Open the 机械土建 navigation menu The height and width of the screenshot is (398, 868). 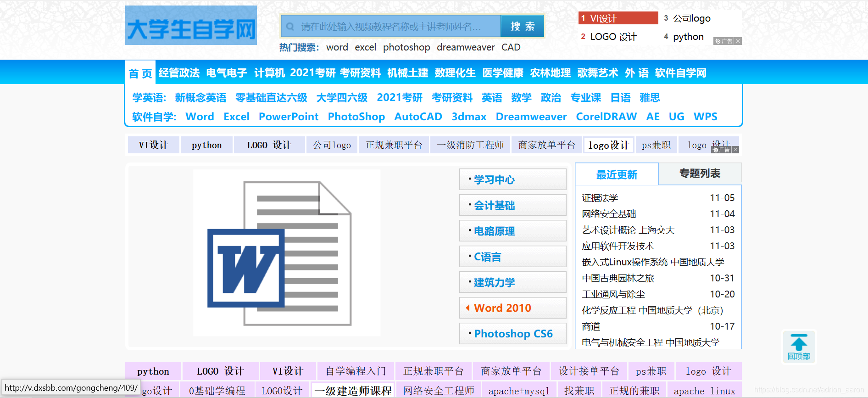click(407, 73)
